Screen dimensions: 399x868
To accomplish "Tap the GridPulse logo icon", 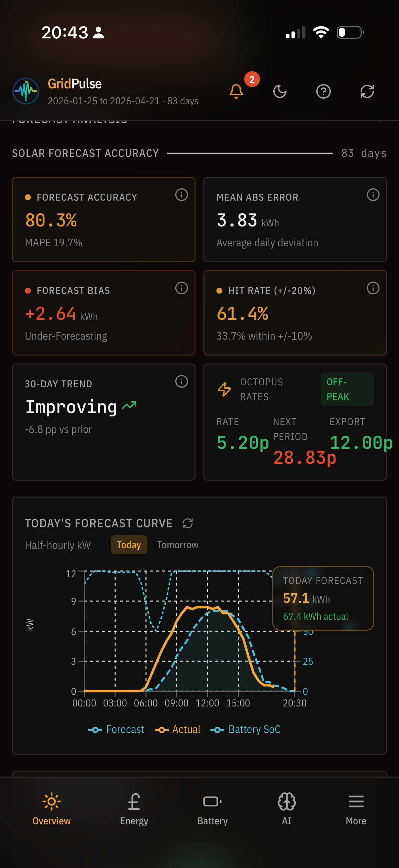I will [x=26, y=91].
